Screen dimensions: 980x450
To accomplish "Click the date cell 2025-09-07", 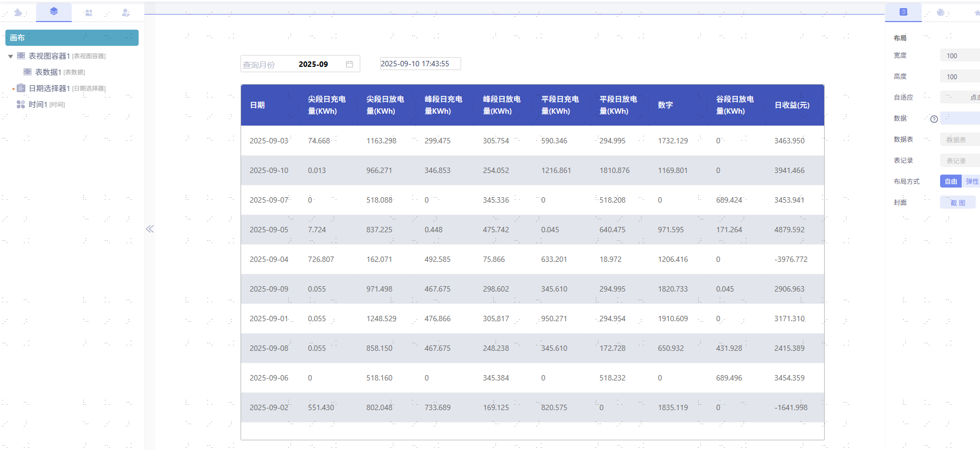I will (269, 200).
